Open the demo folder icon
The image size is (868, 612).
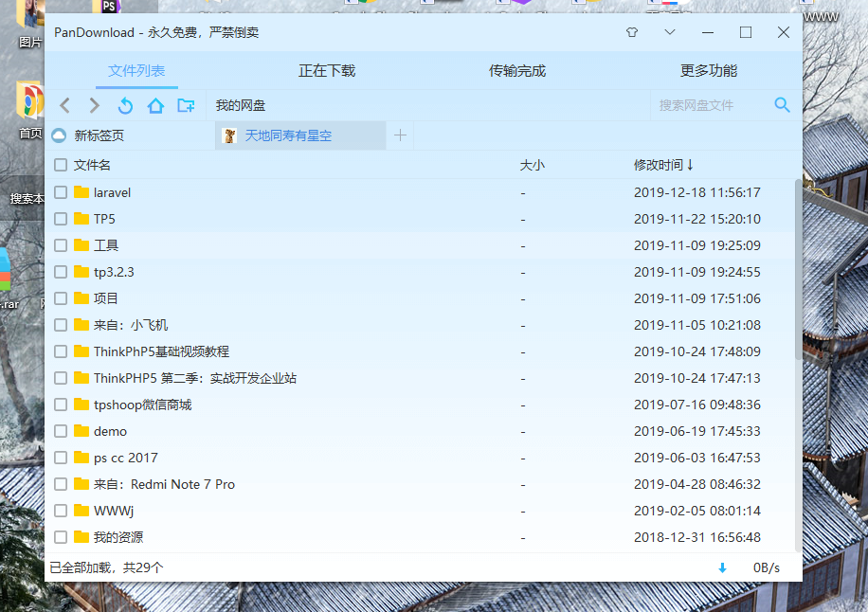[x=81, y=431]
